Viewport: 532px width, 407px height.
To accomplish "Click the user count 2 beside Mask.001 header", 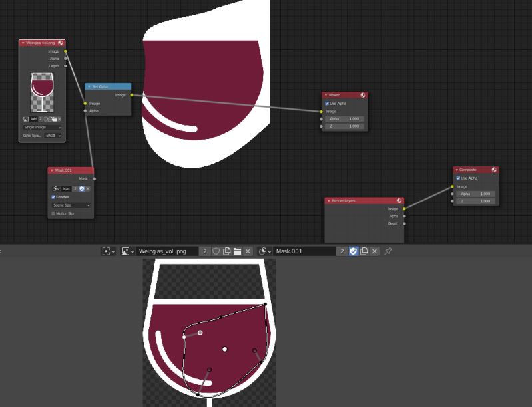I will tap(342, 251).
